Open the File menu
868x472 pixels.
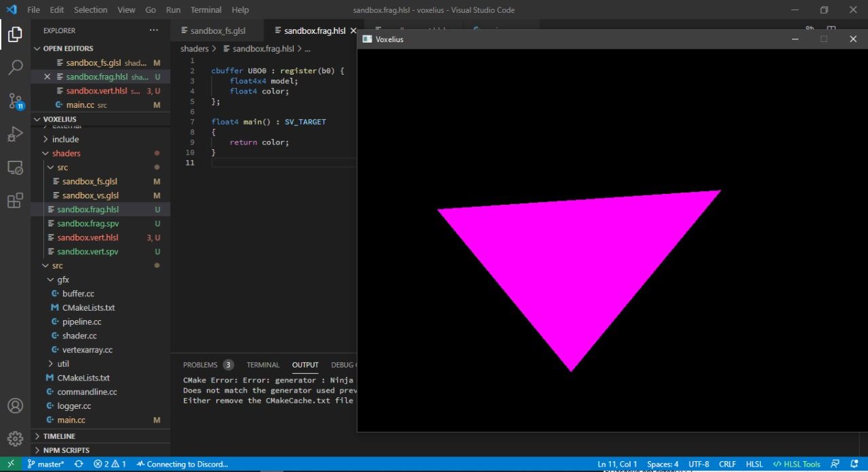[x=33, y=9]
